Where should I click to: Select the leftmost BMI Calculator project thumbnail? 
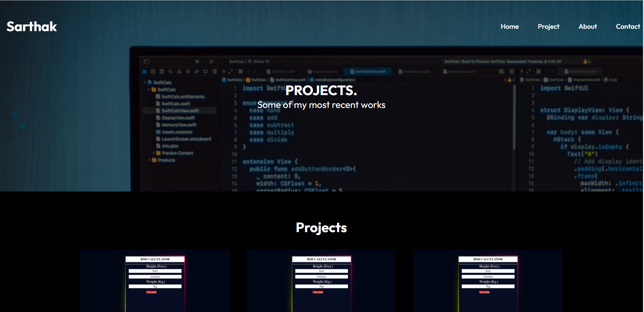pos(155,281)
